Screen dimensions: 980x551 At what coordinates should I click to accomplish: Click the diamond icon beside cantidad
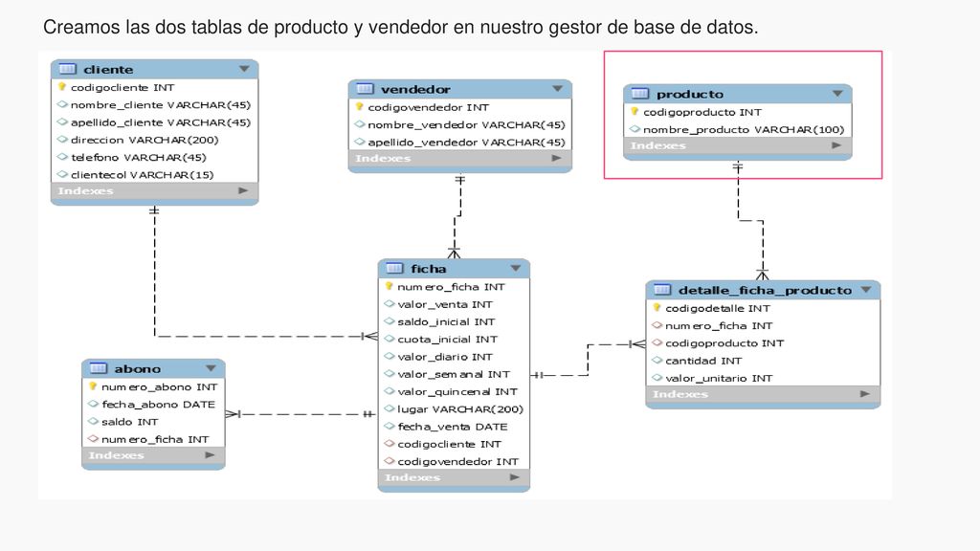[x=657, y=360]
